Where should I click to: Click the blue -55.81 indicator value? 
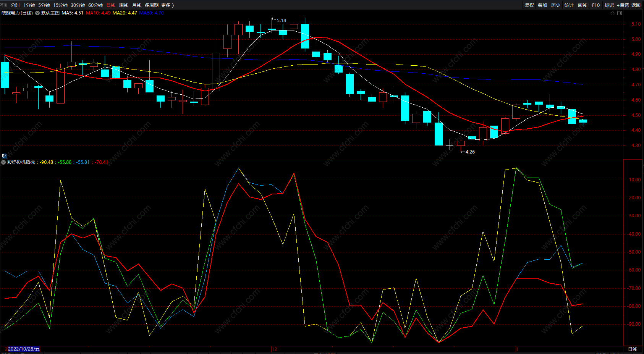point(83,162)
